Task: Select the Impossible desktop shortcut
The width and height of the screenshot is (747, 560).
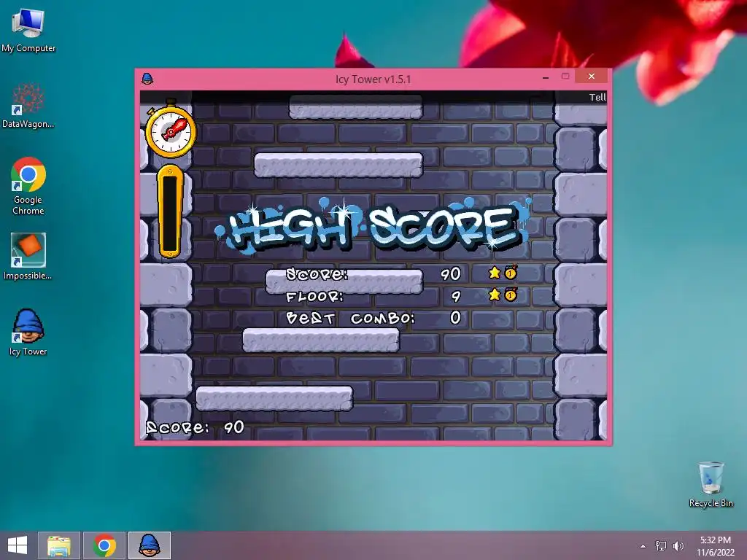Action: [x=28, y=256]
